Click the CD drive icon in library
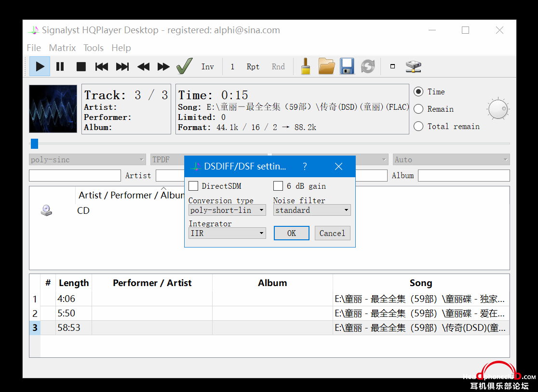The image size is (538, 392). click(x=46, y=210)
